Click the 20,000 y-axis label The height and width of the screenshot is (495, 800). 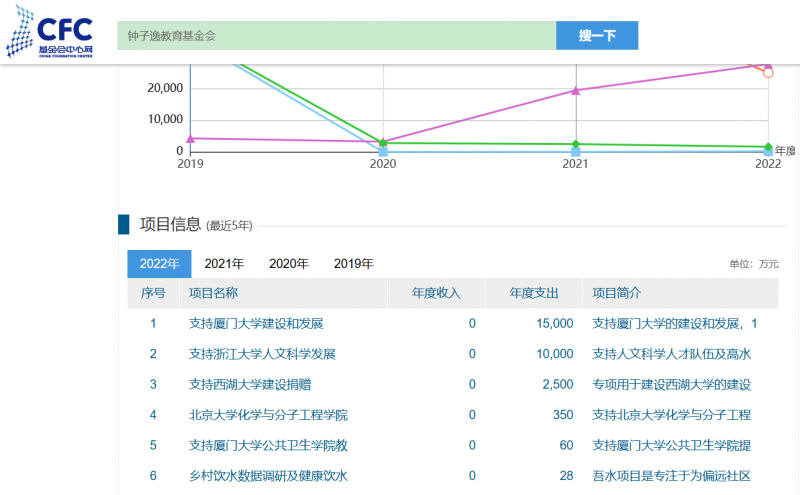click(165, 88)
